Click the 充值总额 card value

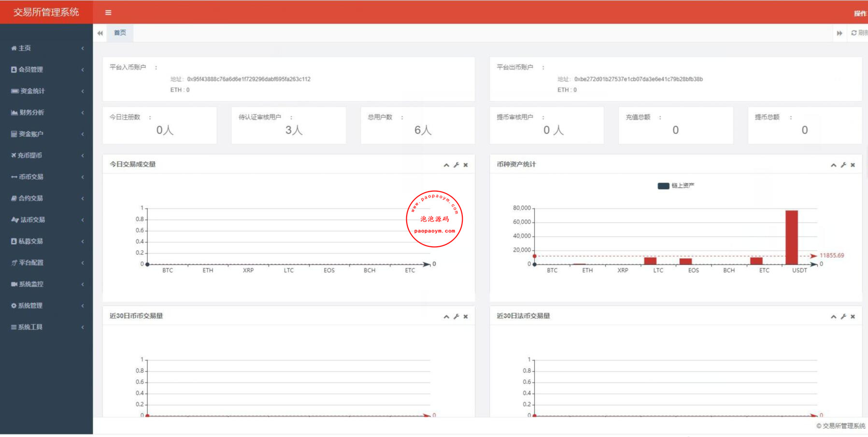pos(676,130)
